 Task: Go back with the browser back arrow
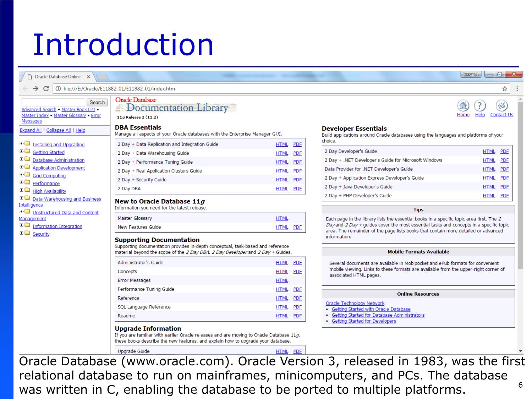25,89
